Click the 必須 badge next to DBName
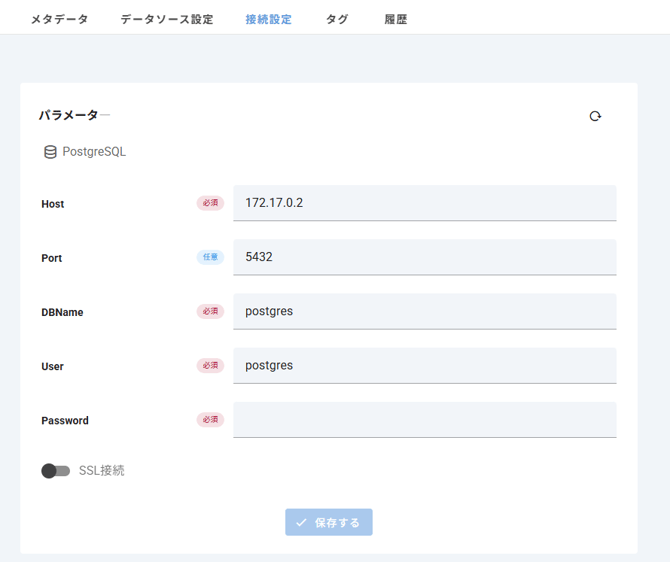This screenshot has width=670, height=562. click(x=210, y=311)
